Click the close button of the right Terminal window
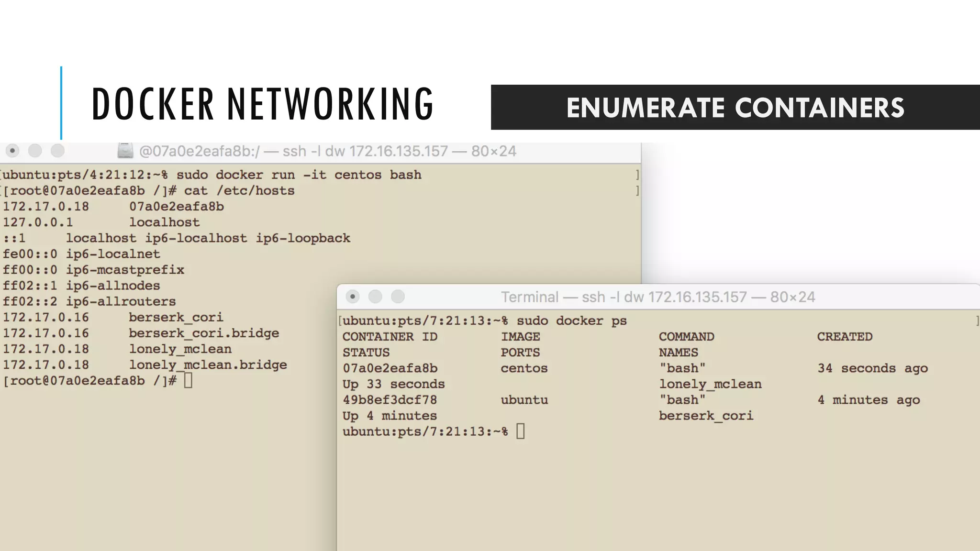 [353, 297]
